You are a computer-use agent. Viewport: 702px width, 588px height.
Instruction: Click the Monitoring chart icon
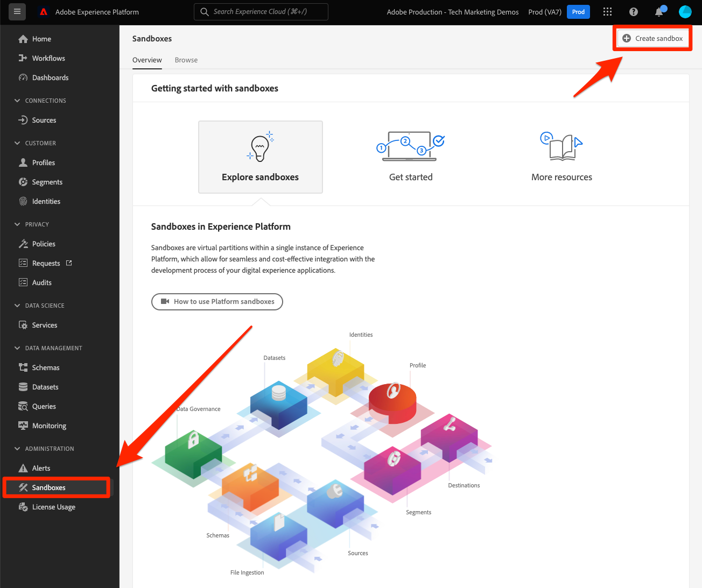click(x=23, y=426)
